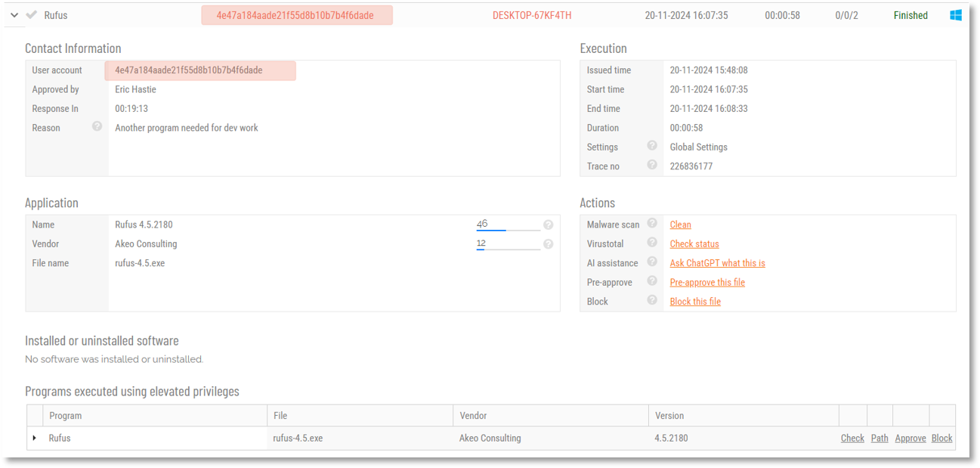The image size is (980, 468).
Task: Click the Finished status label
Action: [x=910, y=15]
